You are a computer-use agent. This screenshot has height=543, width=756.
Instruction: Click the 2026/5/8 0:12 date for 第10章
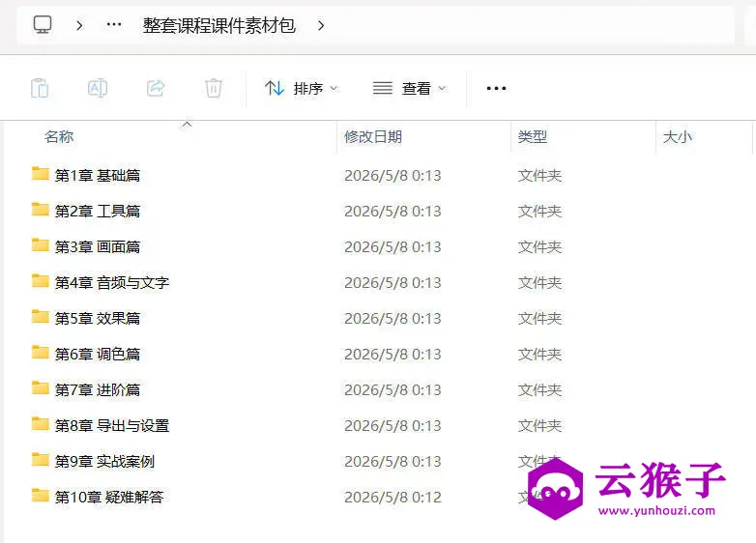click(x=393, y=497)
